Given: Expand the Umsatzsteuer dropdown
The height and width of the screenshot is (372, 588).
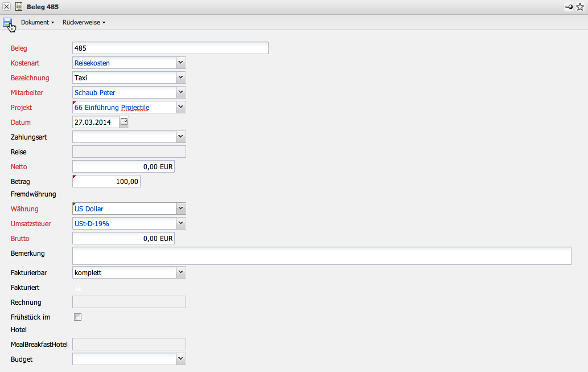Looking at the screenshot, I should (181, 223).
